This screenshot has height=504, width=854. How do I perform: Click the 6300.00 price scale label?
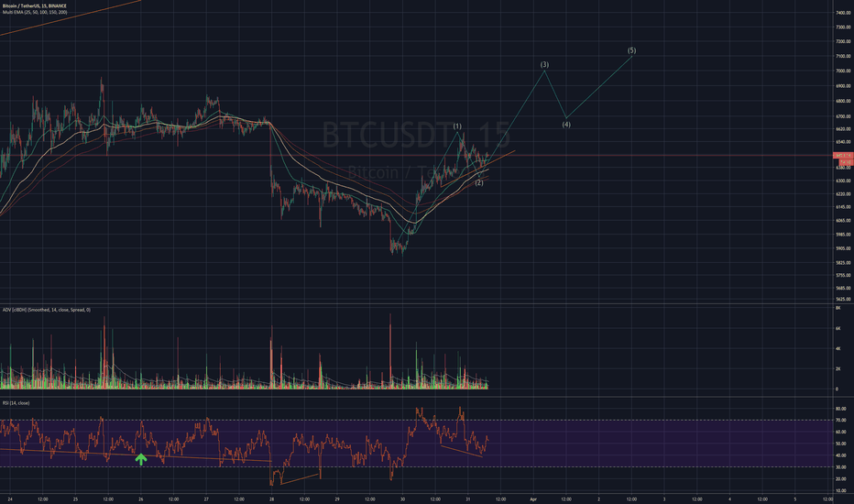(844, 181)
